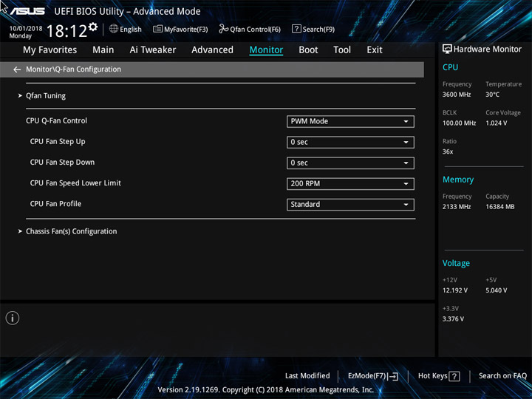Open the CPU Q-Fan Control dropdown
The height and width of the screenshot is (399, 532).
pyautogui.click(x=350, y=121)
